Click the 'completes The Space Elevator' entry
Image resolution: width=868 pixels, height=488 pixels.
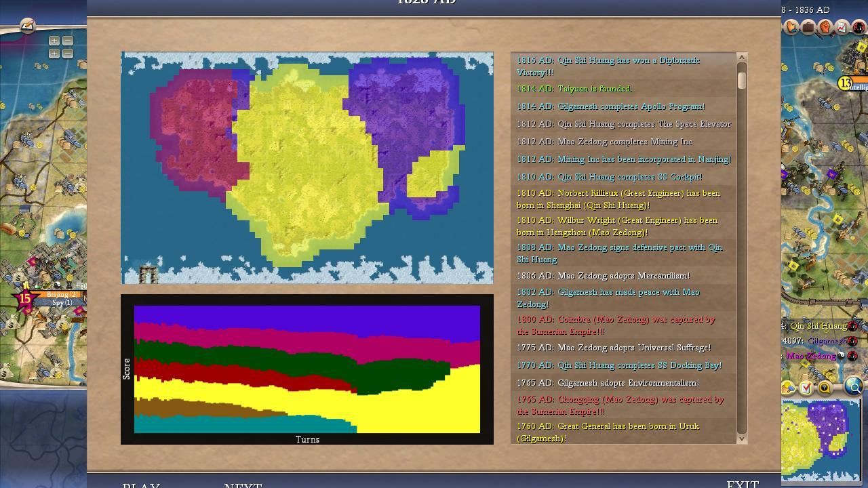(x=624, y=124)
